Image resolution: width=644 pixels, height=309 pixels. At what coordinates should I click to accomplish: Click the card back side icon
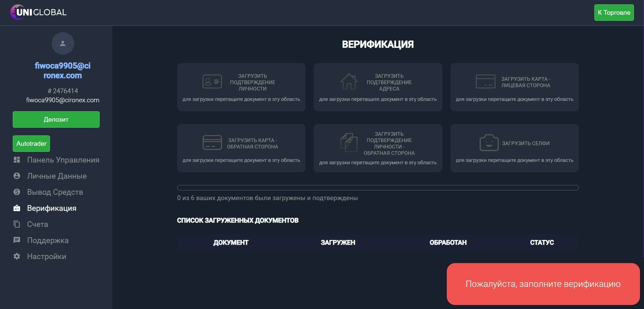(x=212, y=143)
